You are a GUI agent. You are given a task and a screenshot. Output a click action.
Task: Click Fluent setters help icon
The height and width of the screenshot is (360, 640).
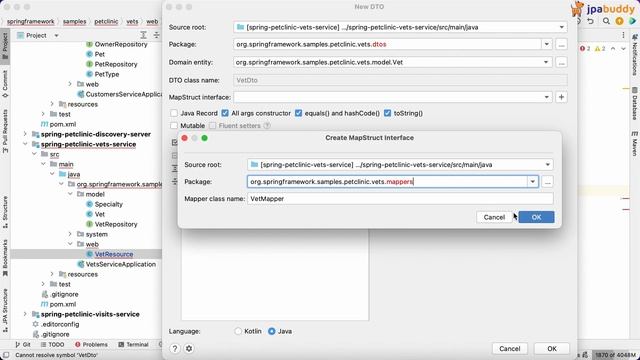pyautogui.click(x=267, y=126)
